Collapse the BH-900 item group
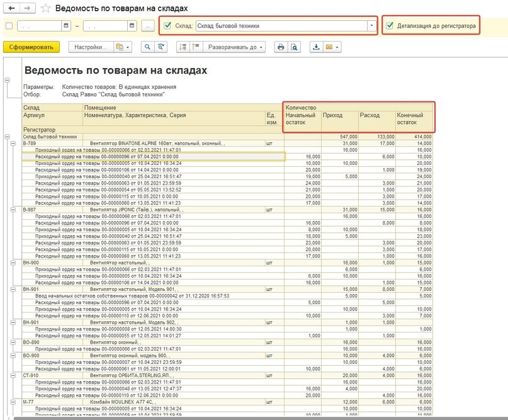The image size is (508, 420). (x=13, y=263)
